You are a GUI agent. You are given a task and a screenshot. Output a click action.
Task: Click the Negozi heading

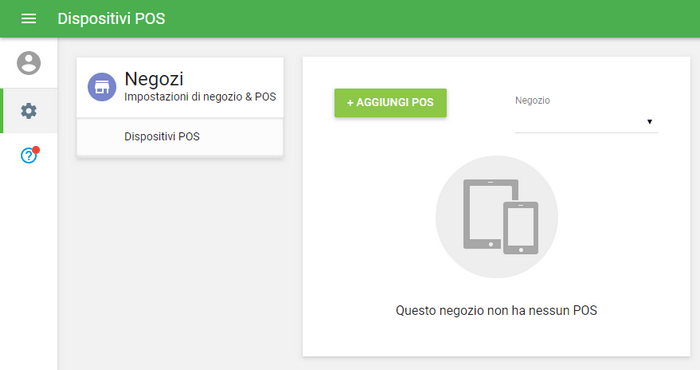tap(154, 79)
